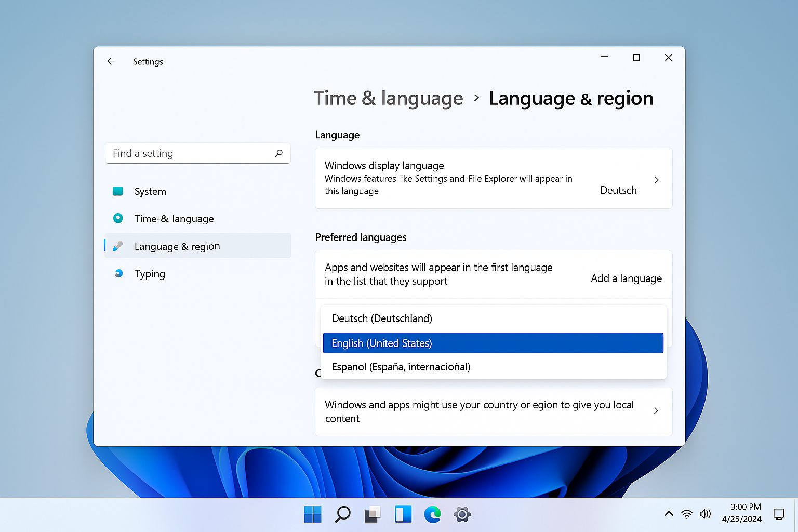Click the System monitor icon in sidebar
The height and width of the screenshot is (532, 798).
pos(118,191)
